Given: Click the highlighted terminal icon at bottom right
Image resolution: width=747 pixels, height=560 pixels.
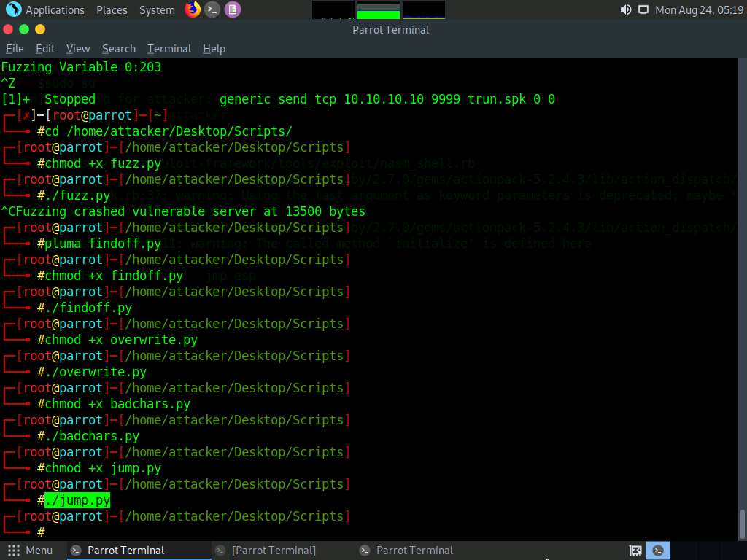Looking at the screenshot, I should pos(658,551).
